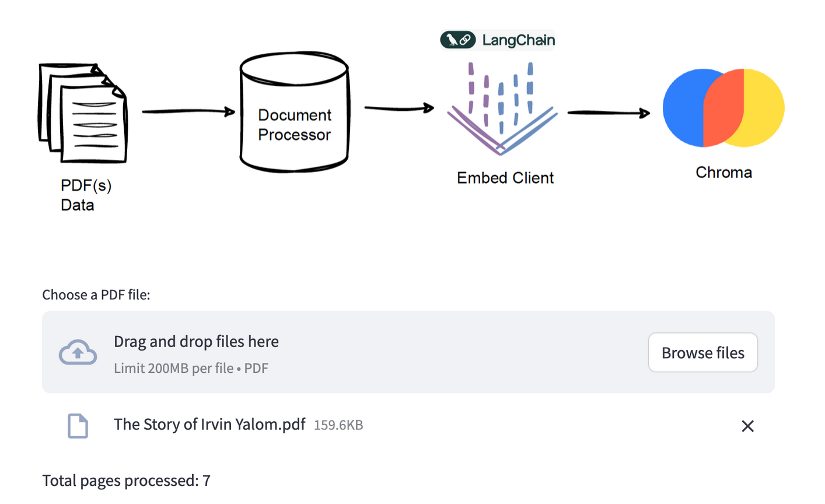The image size is (825, 504).
Task: Click the Document Processor cylinder
Action: tap(295, 113)
